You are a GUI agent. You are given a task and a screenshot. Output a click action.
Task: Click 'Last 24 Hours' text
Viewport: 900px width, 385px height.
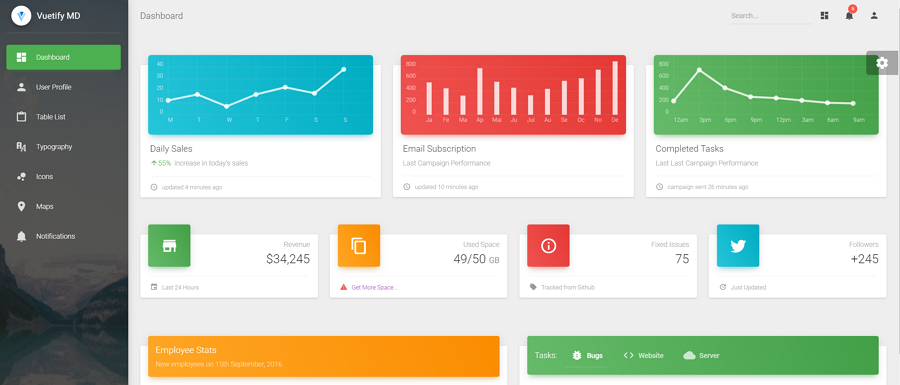click(180, 287)
